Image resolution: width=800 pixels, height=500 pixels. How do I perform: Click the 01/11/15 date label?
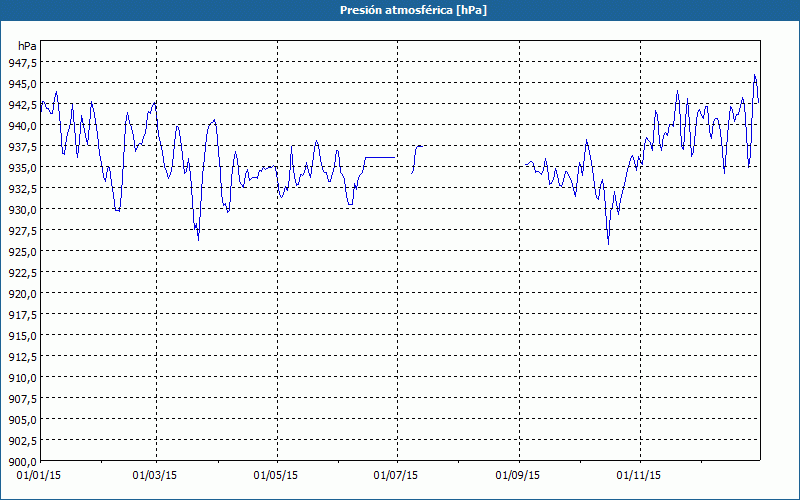(639, 475)
